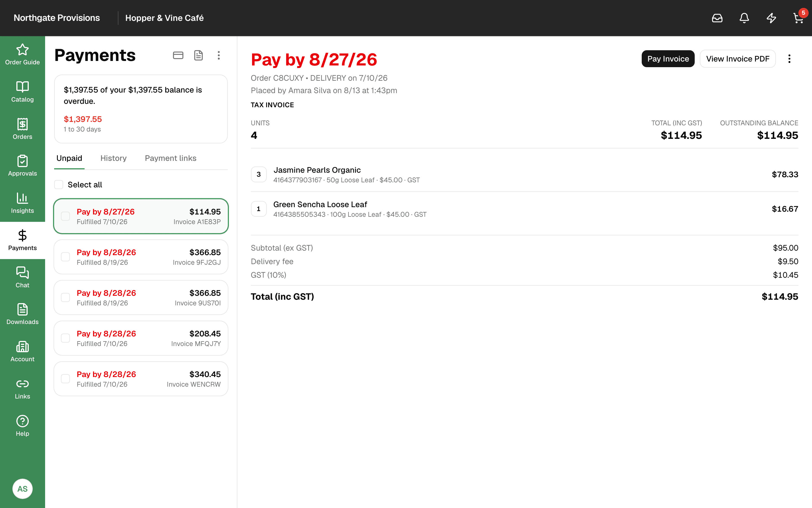Image resolution: width=812 pixels, height=508 pixels.
Task: Open the Downloads file icon
Action: pyautogui.click(x=23, y=309)
